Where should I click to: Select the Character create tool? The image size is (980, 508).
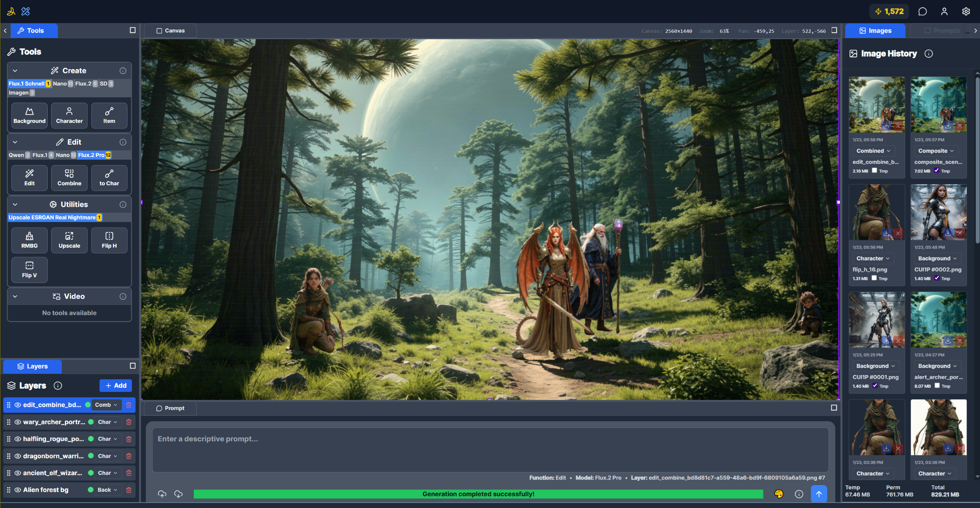coord(69,115)
